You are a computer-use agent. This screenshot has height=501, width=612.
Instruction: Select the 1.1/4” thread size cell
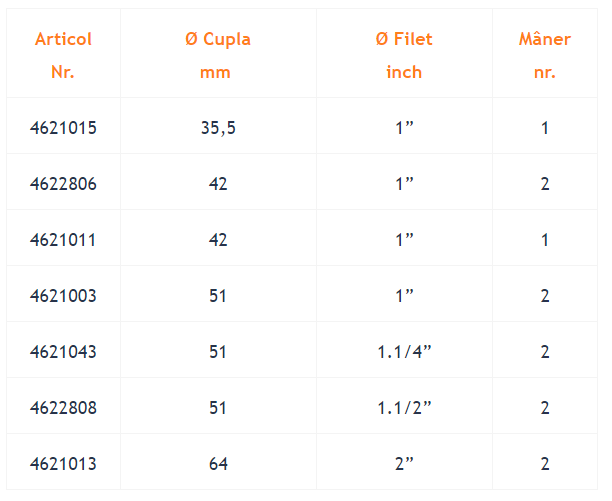404,352
